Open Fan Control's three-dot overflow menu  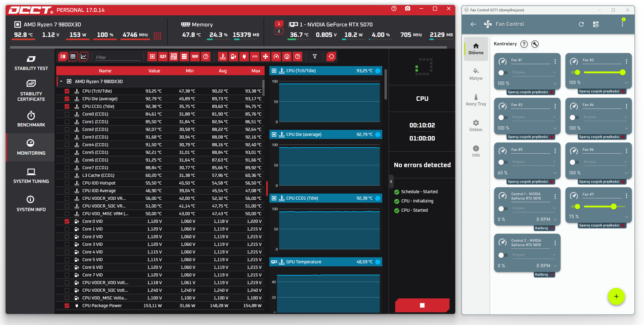pyautogui.click(x=622, y=24)
